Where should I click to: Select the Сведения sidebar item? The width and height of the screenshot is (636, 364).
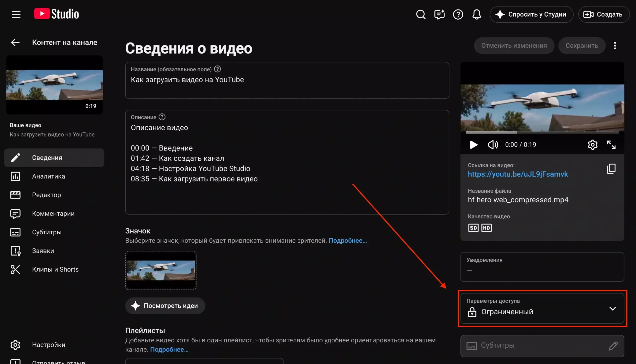(x=54, y=158)
